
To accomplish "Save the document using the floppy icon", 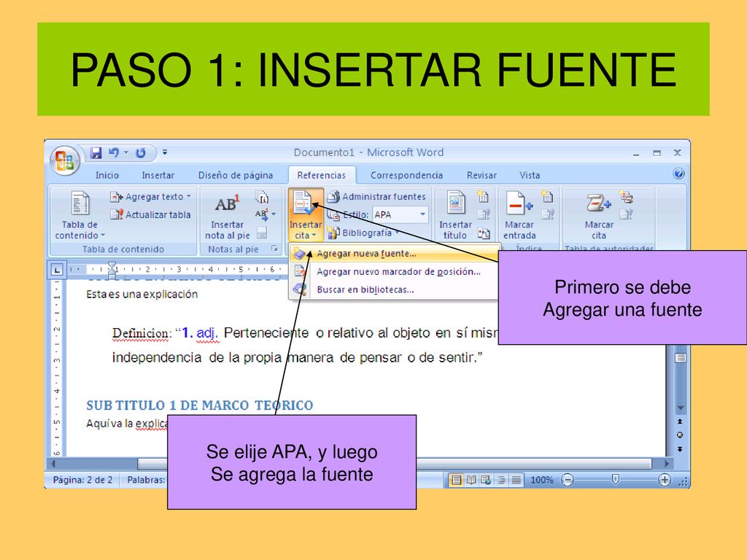I will (96, 153).
